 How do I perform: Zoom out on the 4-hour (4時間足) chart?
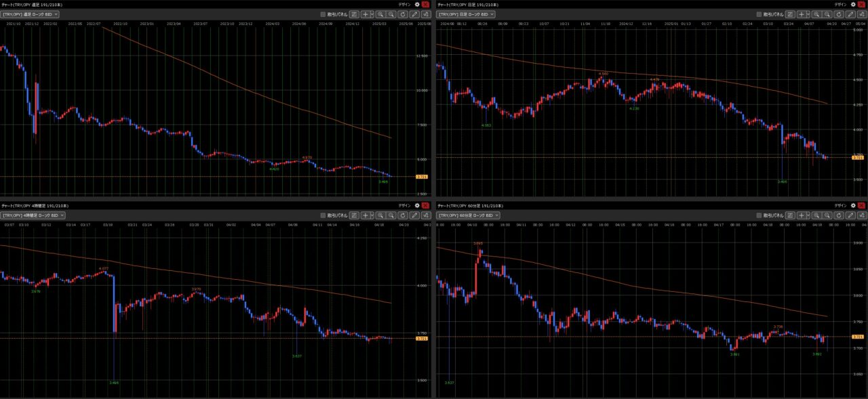pos(392,215)
